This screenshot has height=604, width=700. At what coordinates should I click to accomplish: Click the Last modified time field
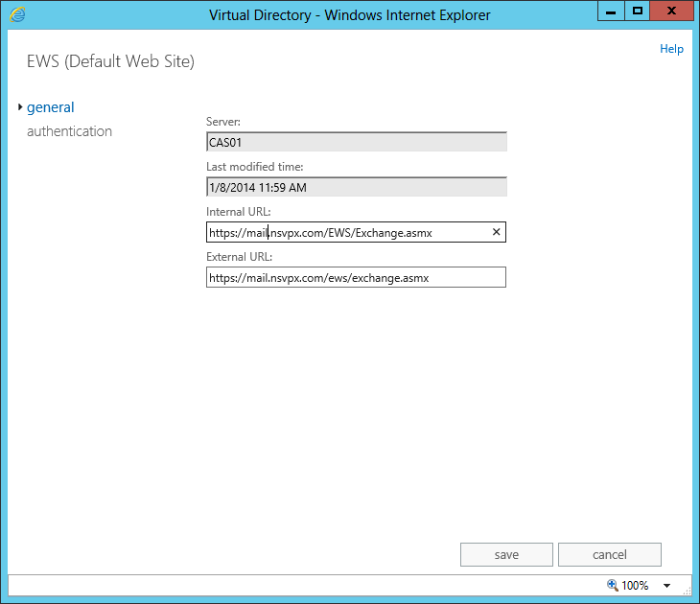[x=356, y=187]
